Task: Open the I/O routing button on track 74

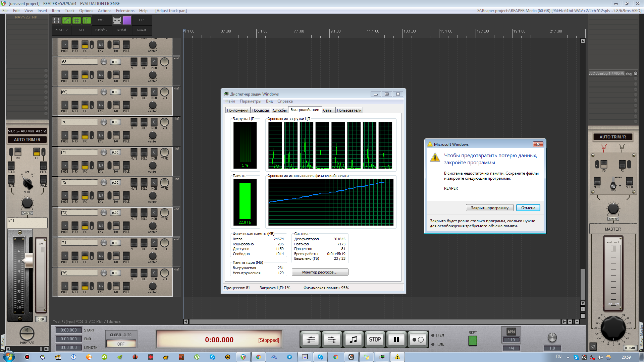Action: coord(116,256)
